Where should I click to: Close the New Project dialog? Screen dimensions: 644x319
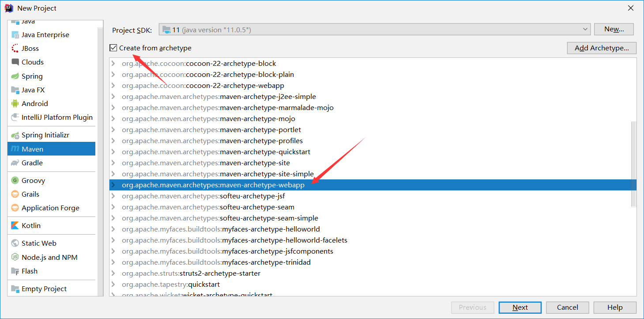tap(631, 8)
